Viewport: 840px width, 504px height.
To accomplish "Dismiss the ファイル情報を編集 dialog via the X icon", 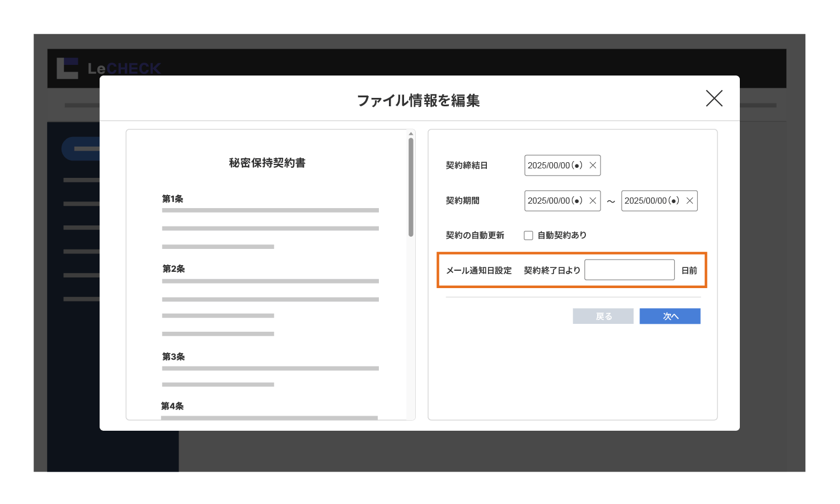I will tap(714, 98).
